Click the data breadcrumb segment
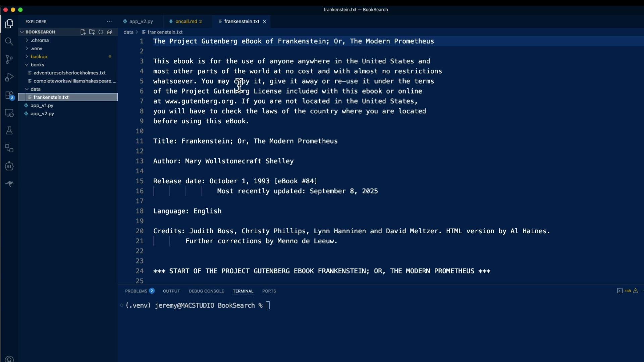This screenshot has height=362, width=644. pyautogui.click(x=128, y=32)
